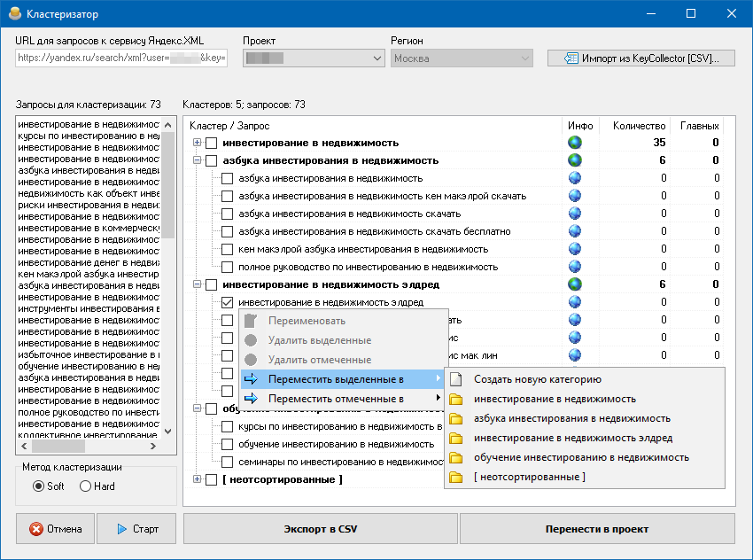This screenshot has width=753, height=560.
Task: Check the неотсортированные cluster checkbox
Action: click(212, 479)
